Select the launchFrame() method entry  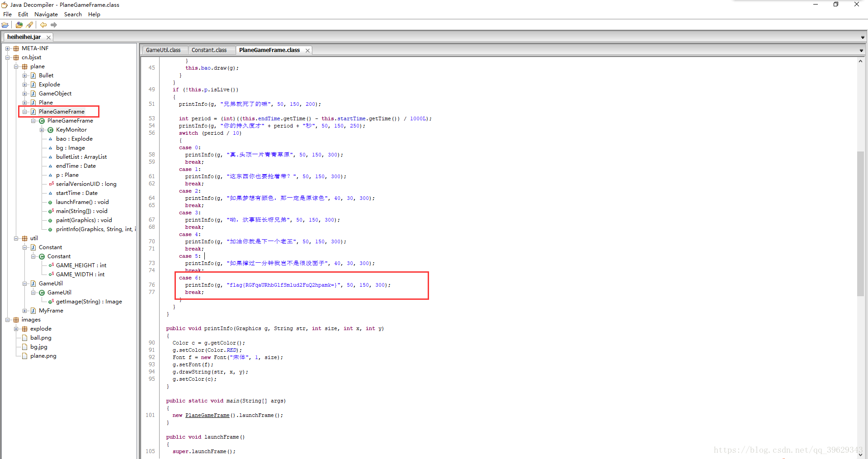(82, 202)
